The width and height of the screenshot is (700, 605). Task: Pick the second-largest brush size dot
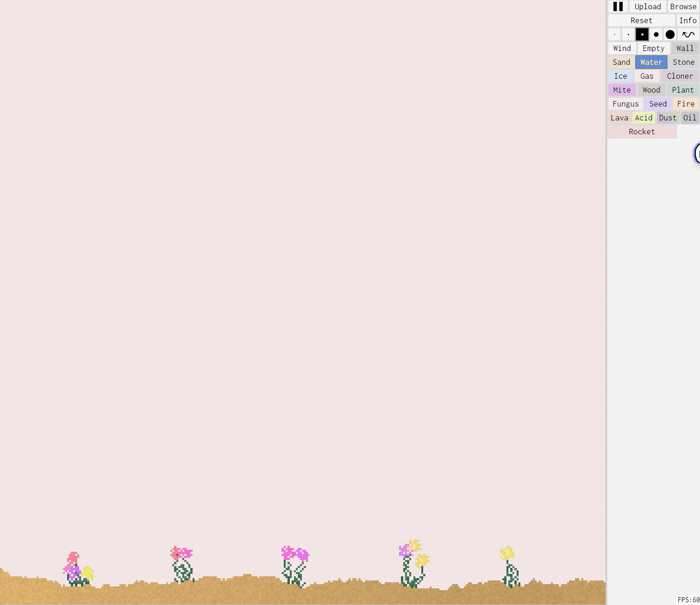(x=656, y=34)
